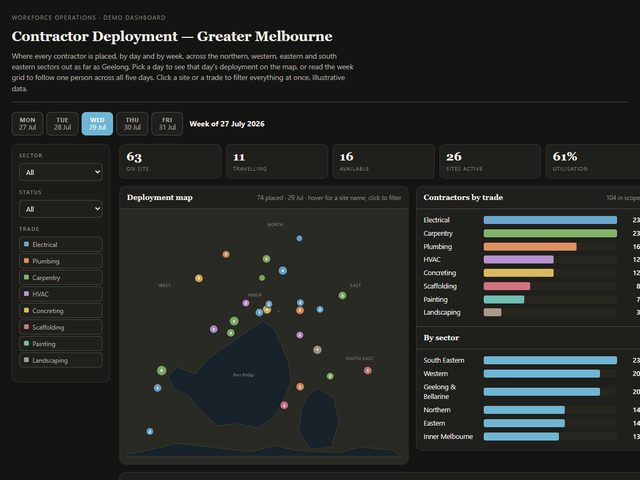Image resolution: width=640 pixels, height=480 pixels.
Task: Toggle the Electrical trade filter
Action: 61,244
